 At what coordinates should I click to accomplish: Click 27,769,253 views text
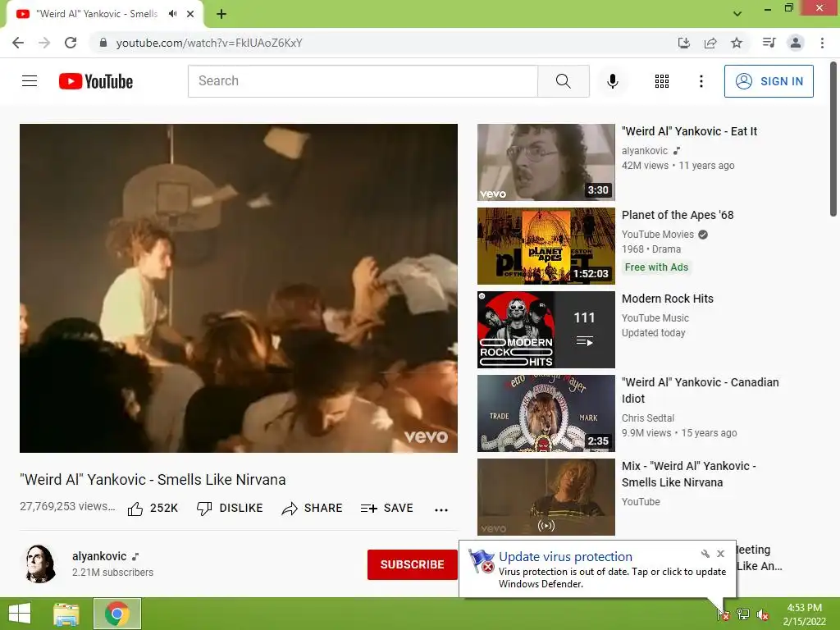67,506
